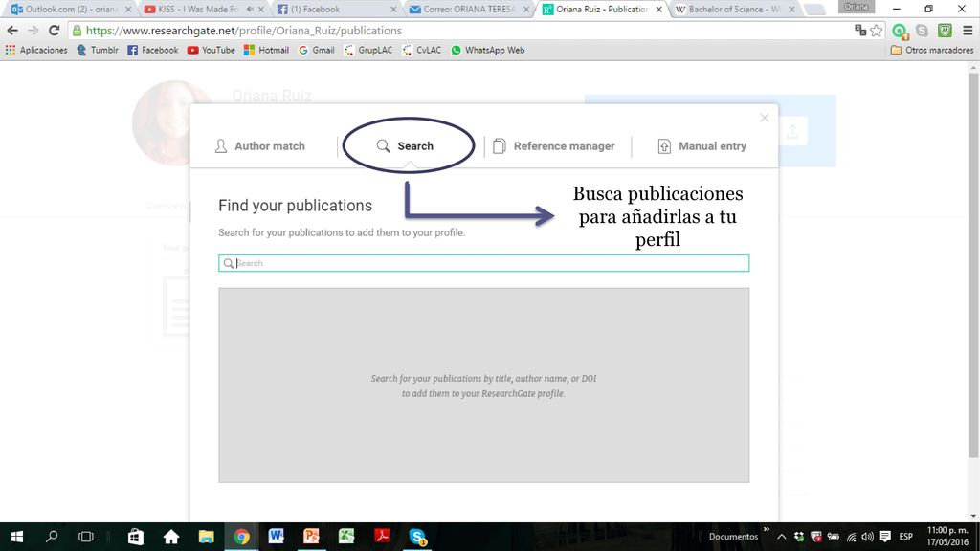
Task: Switch to the Facebook browser tab
Action: pos(334,10)
